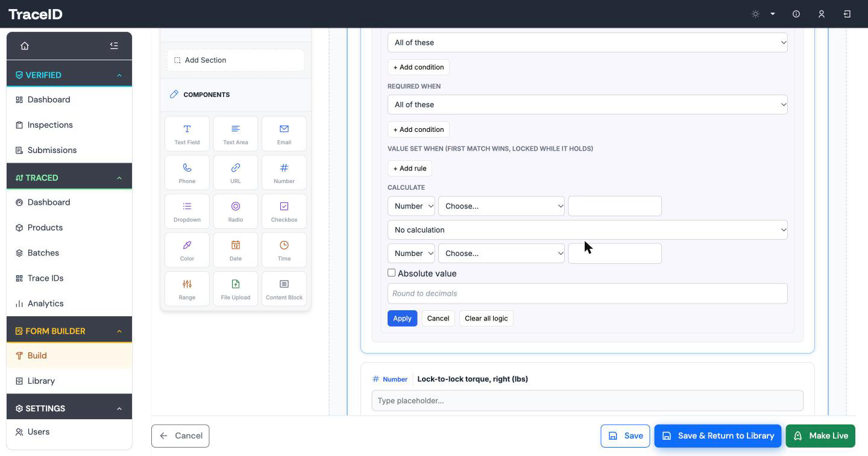Collapse the FORM BUILDER sidebar section
The image size is (868, 456).
click(119, 331)
